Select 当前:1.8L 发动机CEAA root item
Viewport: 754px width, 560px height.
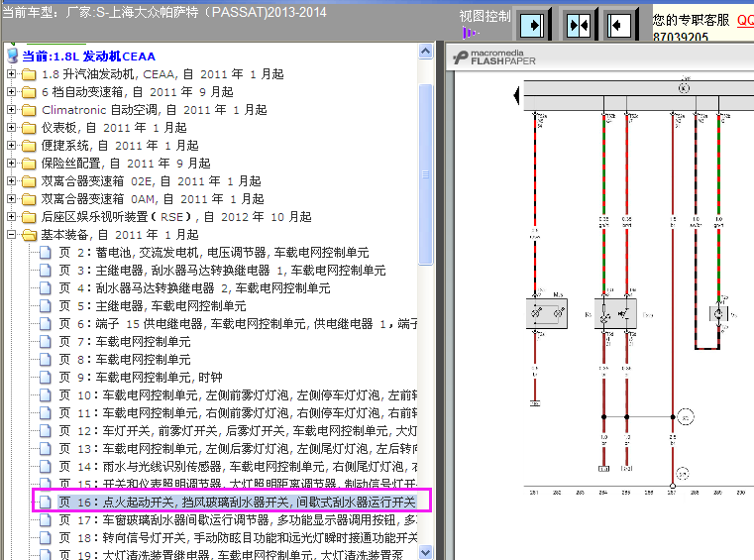click(x=88, y=56)
